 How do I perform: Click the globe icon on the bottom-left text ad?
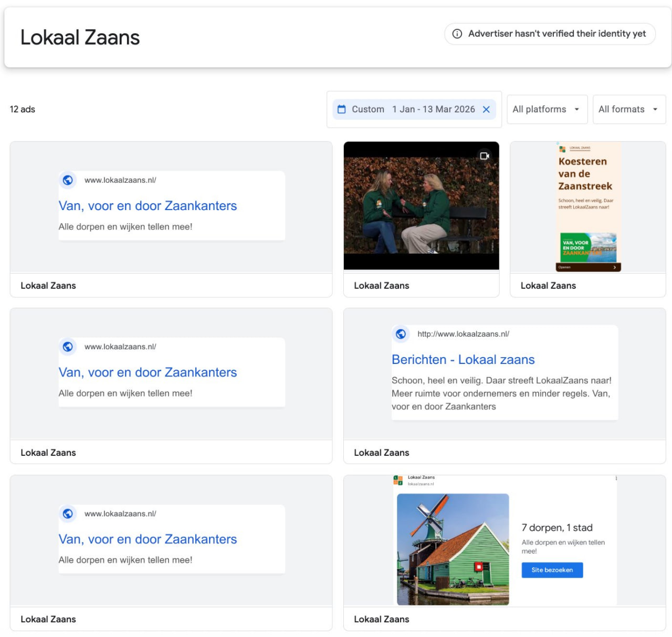coord(68,514)
